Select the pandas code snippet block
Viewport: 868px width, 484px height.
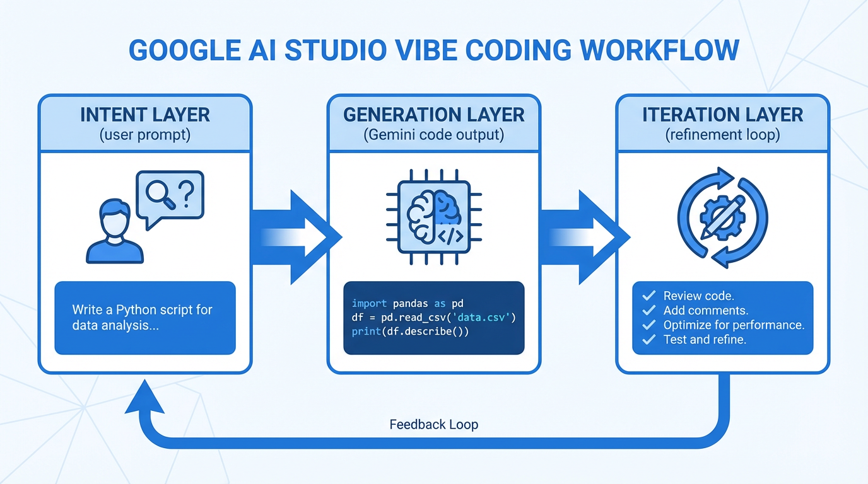coord(433,318)
